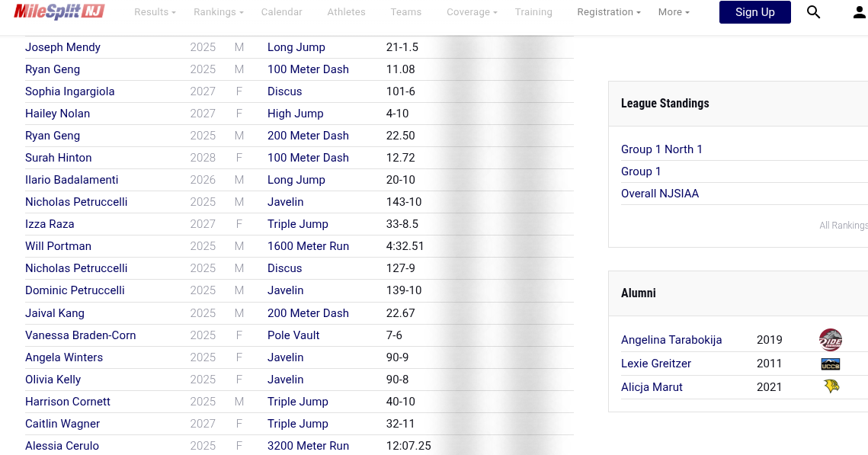
Task: Open the Registration dropdown menu
Action: coord(608,12)
